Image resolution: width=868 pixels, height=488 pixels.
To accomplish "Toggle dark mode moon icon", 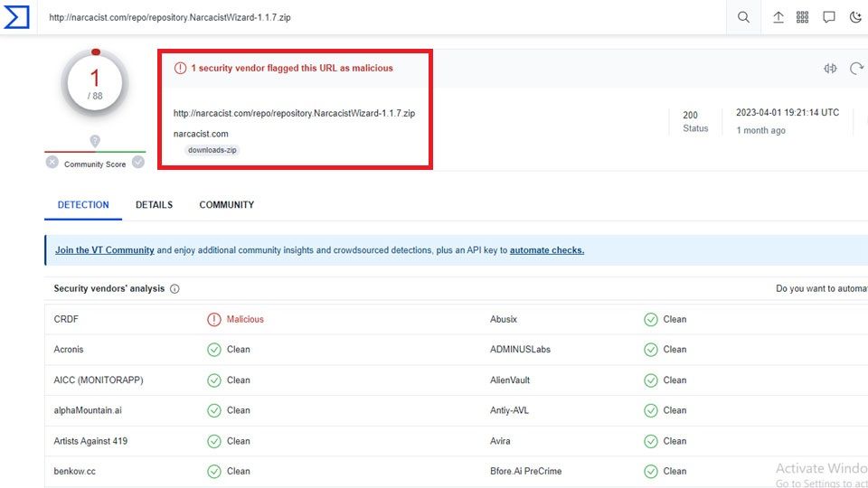I will [855, 17].
